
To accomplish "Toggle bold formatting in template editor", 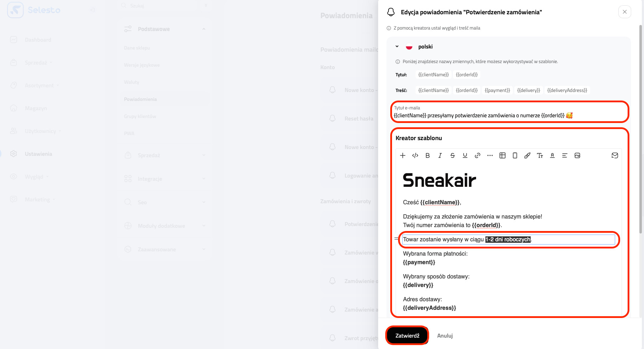I will 428,155.
